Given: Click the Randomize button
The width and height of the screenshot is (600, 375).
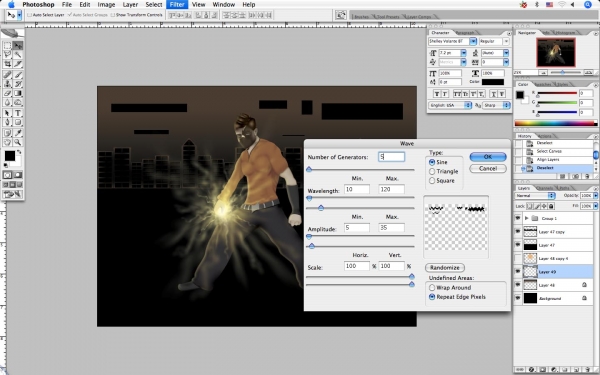Looking at the screenshot, I should [x=445, y=267].
